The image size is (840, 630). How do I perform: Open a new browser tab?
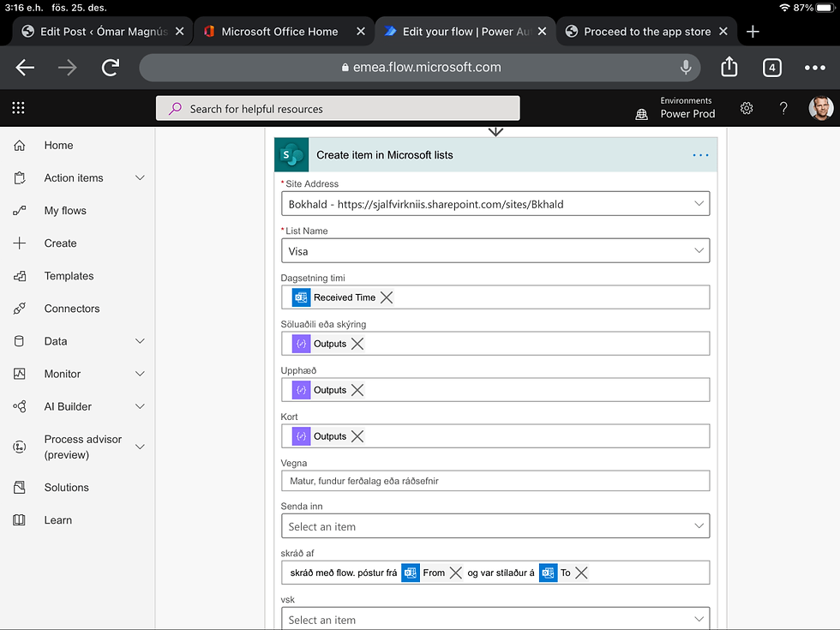[753, 32]
